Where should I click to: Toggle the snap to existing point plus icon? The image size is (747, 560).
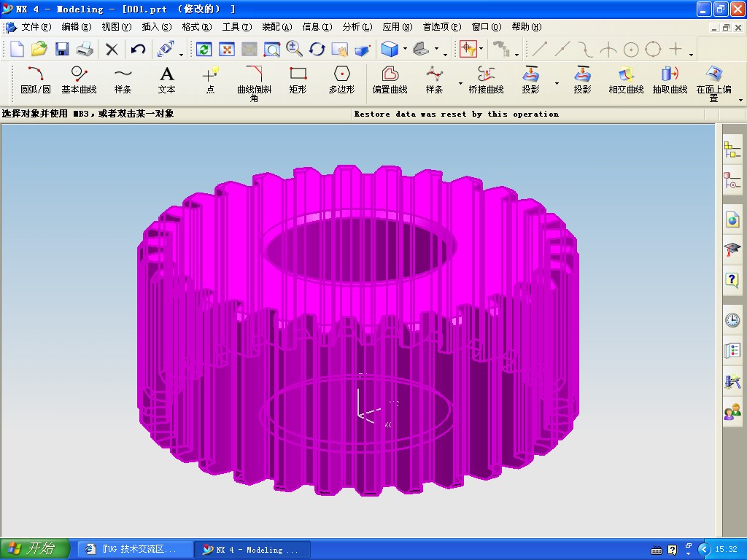676,49
